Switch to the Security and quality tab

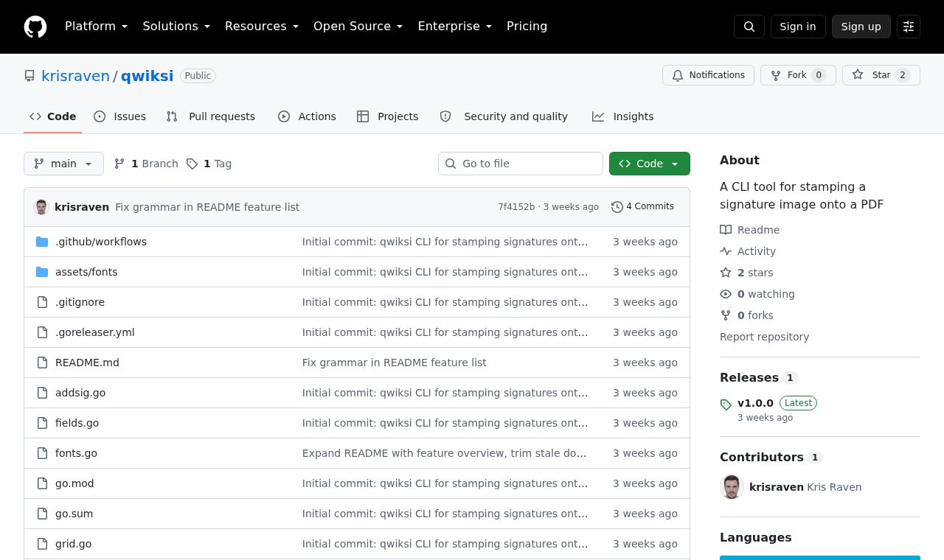tap(504, 116)
